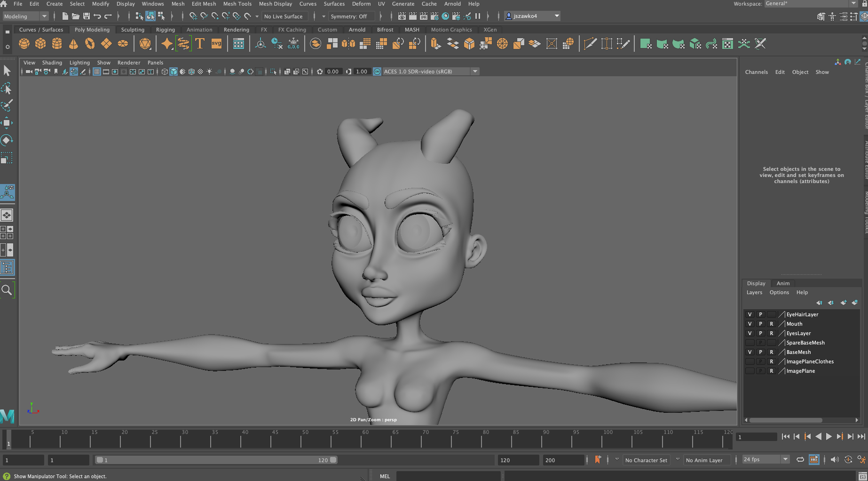The image size is (868, 481).
Task: Enable visibility for SpareBaseMesh layer
Action: pos(750,343)
